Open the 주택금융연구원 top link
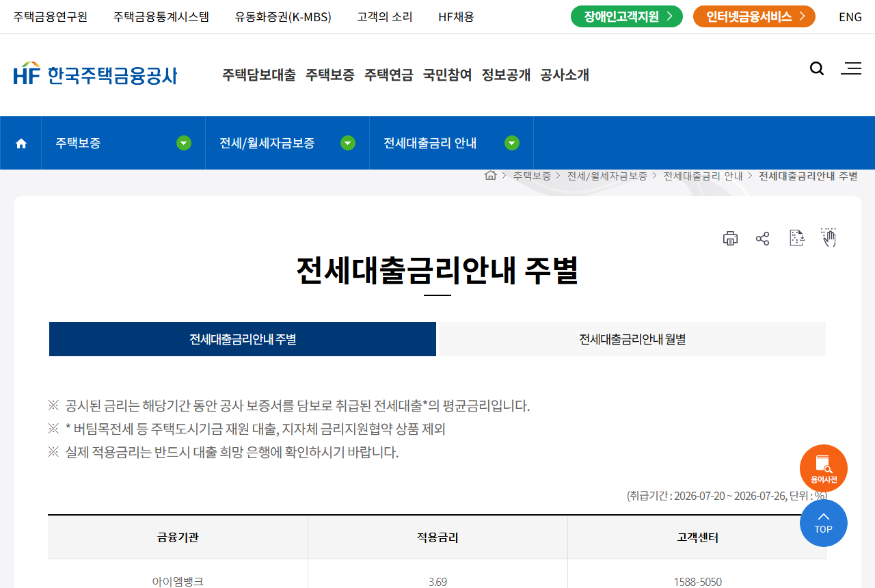This screenshot has height=588, width=875. pyautogui.click(x=51, y=17)
